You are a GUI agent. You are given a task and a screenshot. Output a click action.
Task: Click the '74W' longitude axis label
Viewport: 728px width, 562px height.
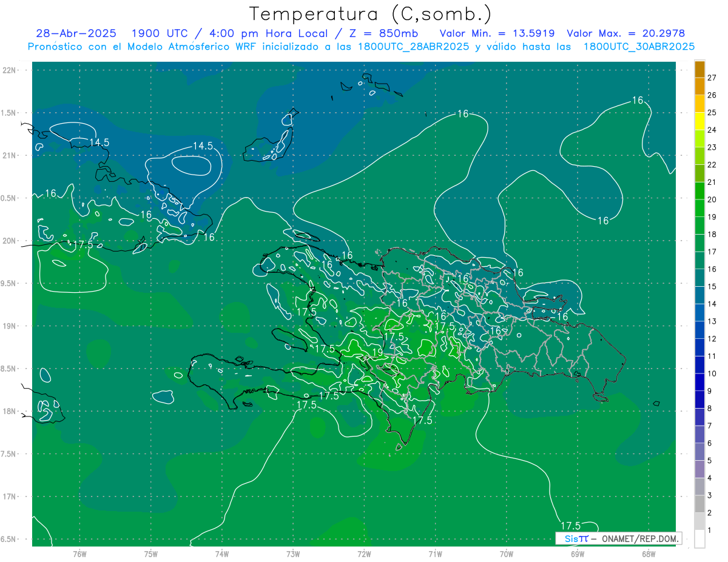coord(221,554)
